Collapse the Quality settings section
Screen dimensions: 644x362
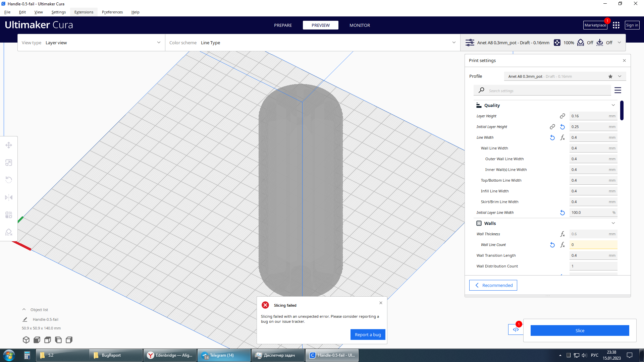[613, 105]
